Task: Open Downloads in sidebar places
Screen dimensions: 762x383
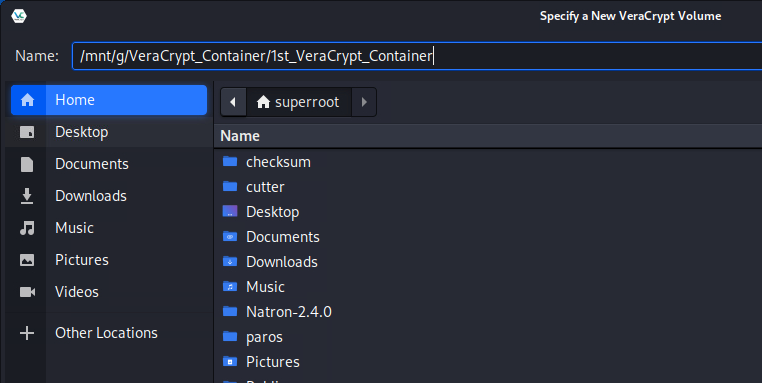Action: [x=109, y=196]
